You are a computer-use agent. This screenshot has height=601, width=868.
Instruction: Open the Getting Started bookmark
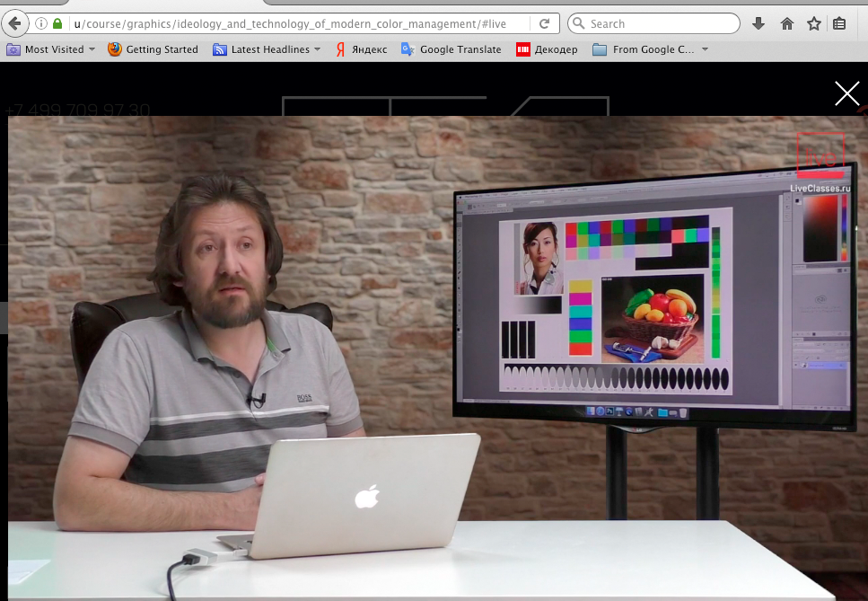click(x=153, y=49)
